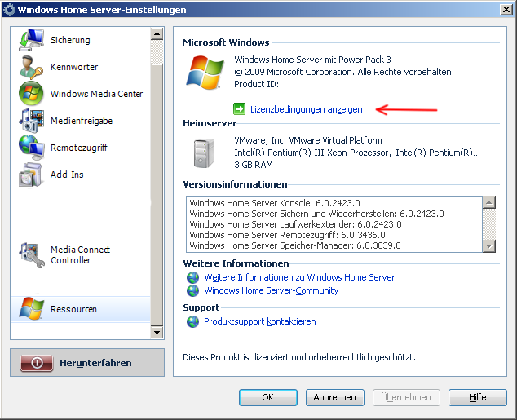Close the settings dialog with the X
The image size is (517, 420).
[506, 10]
